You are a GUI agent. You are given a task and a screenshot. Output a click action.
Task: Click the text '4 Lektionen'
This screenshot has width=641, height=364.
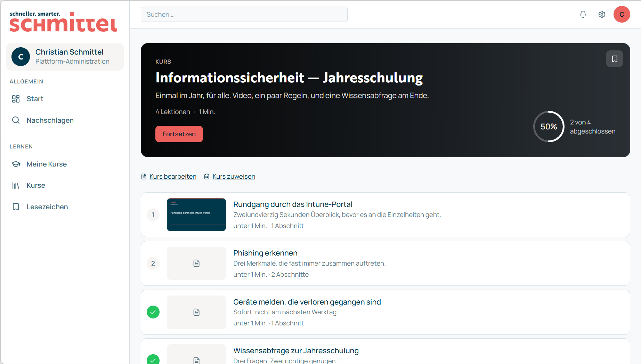[x=173, y=112]
